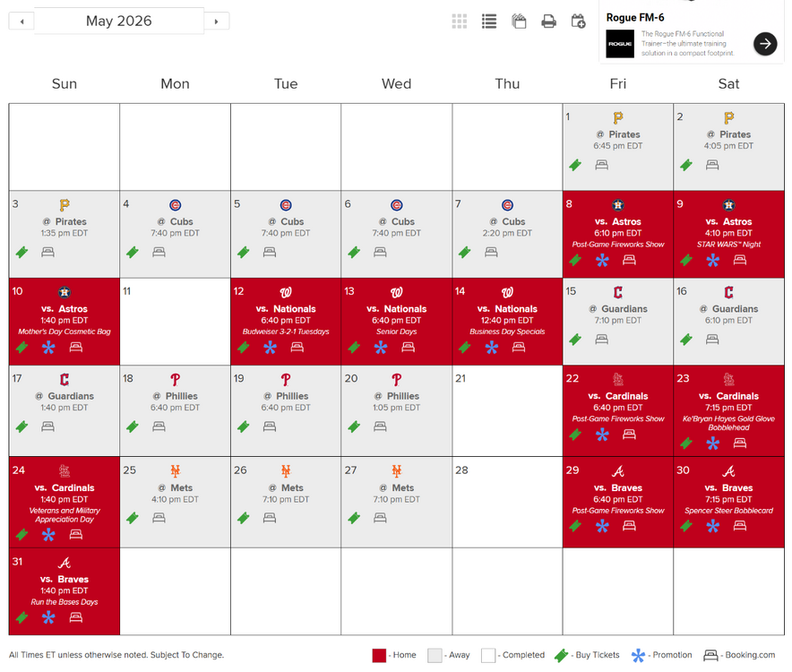
Task: View Mother's Day Cosmetic Bag promotion asterisk
Action: tap(48, 348)
